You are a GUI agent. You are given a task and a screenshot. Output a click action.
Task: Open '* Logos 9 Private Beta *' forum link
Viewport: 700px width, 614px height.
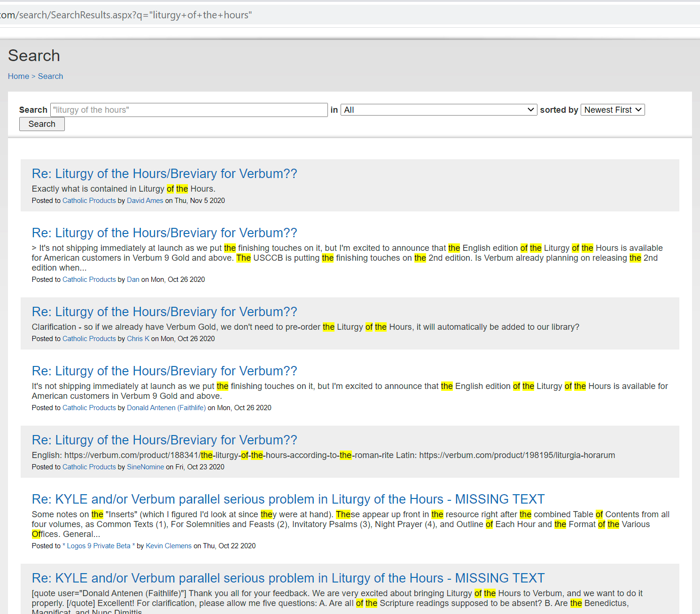[x=99, y=546]
